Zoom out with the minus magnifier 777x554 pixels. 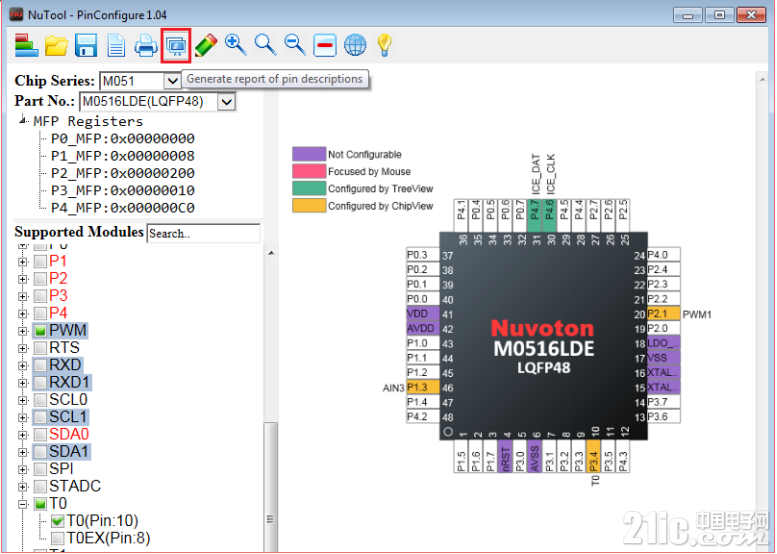(295, 45)
